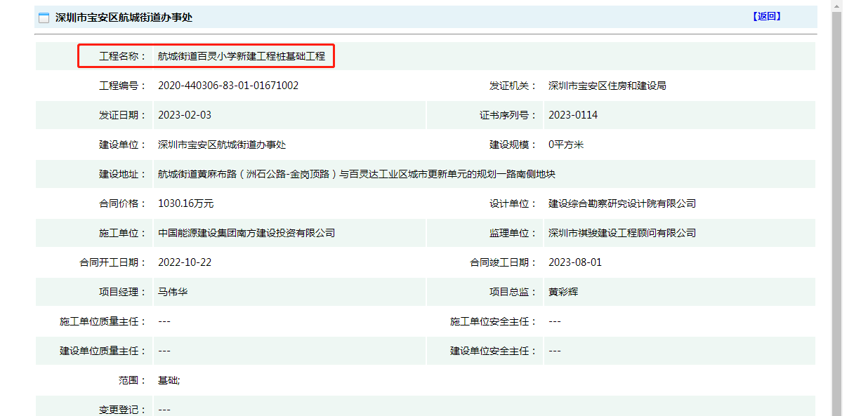Click the design unit 建设综合勘察研究设计院有限公司
The height and width of the screenshot is (416, 868).
pyautogui.click(x=622, y=203)
